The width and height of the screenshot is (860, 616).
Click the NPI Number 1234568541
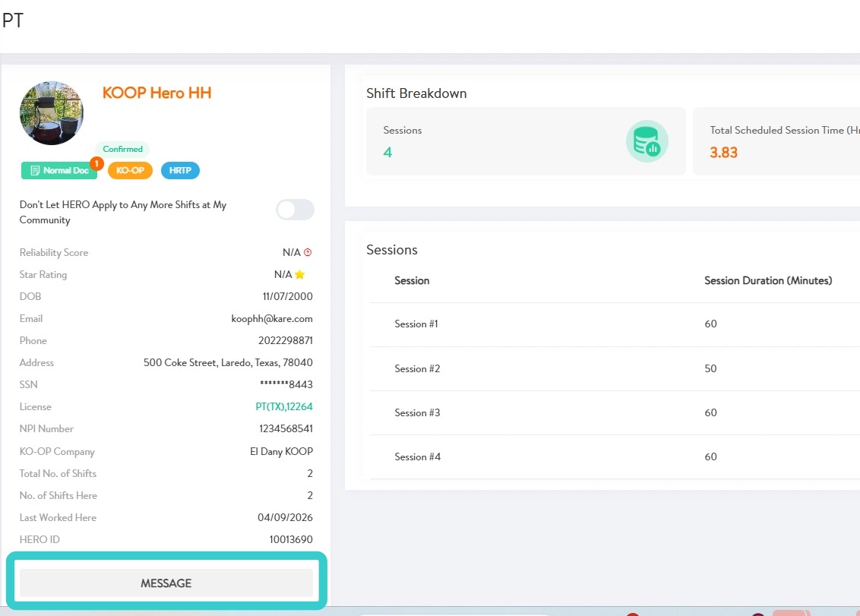click(286, 428)
